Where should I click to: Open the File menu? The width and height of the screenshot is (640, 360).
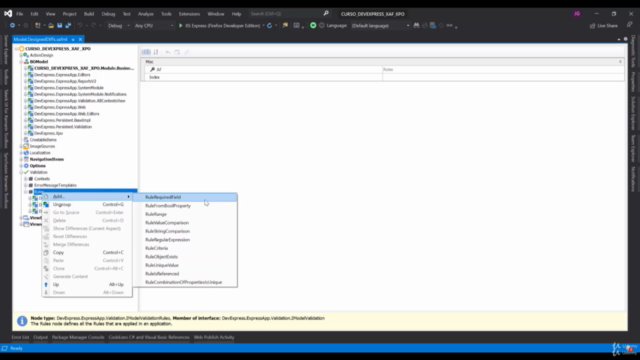(x=20, y=14)
